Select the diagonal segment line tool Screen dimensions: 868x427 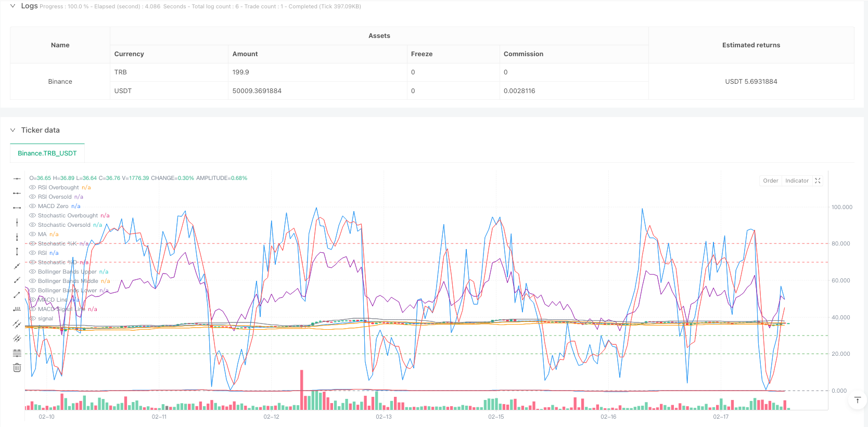[17, 295]
